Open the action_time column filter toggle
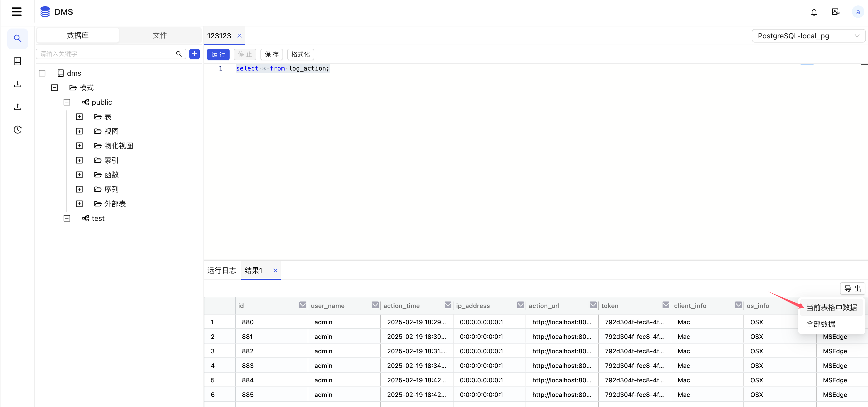Image resolution: width=868 pixels, height=407 pixels. 448,305
